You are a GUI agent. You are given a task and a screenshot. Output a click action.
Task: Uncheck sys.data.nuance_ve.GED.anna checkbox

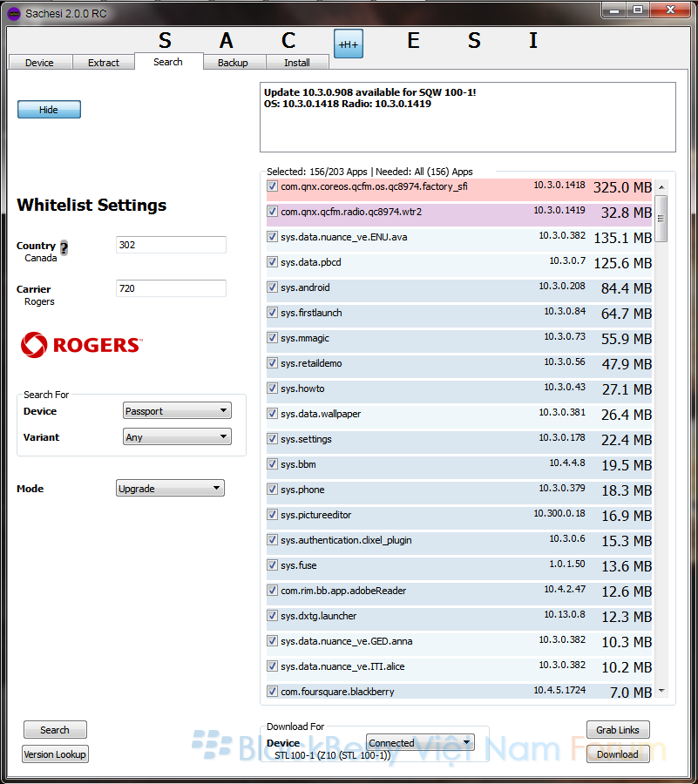tap(272, 640)
